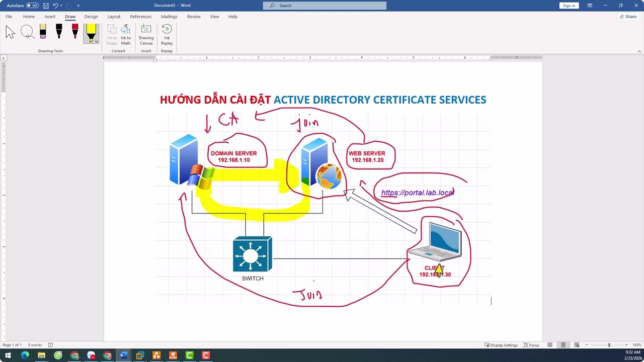Open VMware Workstation from taskbar
The width and height of the screenshot is (644, 362).
pos(140,355)
